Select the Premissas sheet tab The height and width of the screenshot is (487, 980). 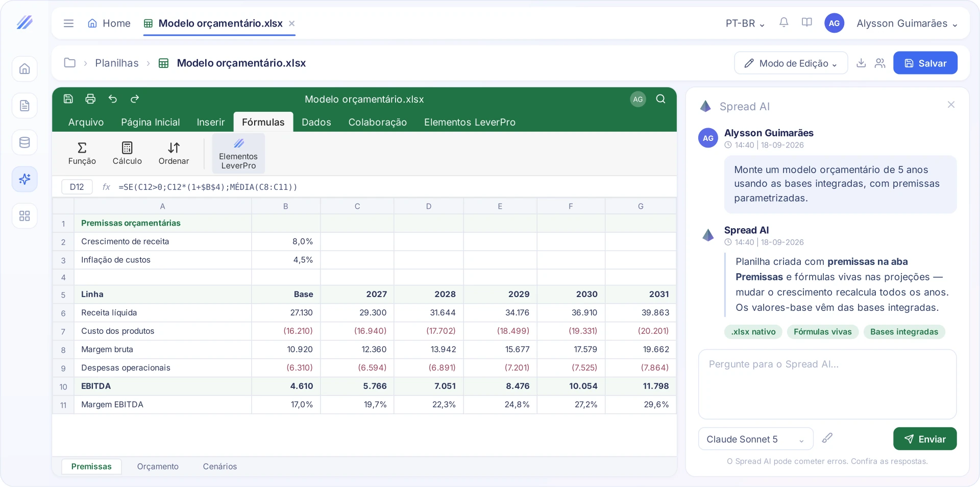click(x=91, y=467)
